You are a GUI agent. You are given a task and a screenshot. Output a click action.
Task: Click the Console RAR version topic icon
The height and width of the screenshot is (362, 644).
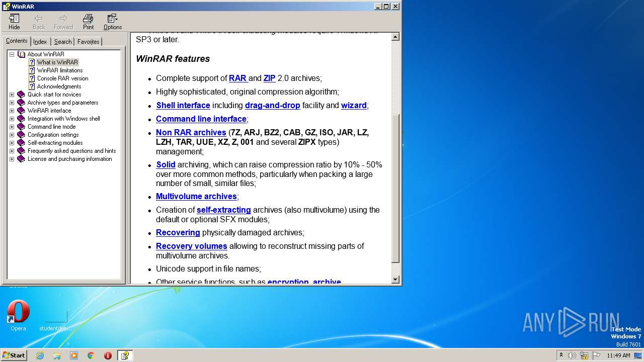(32, 78)
